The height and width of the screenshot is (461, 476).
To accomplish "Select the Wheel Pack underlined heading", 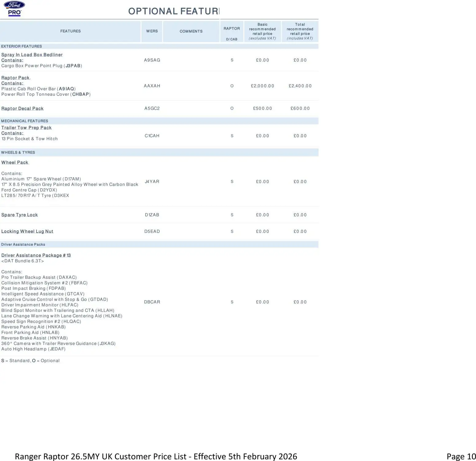I will [x=15, y=162].
